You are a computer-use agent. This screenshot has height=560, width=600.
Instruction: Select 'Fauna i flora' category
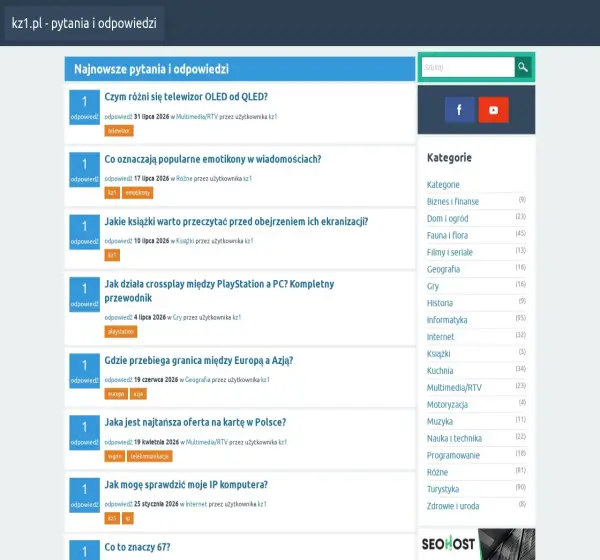447,235
